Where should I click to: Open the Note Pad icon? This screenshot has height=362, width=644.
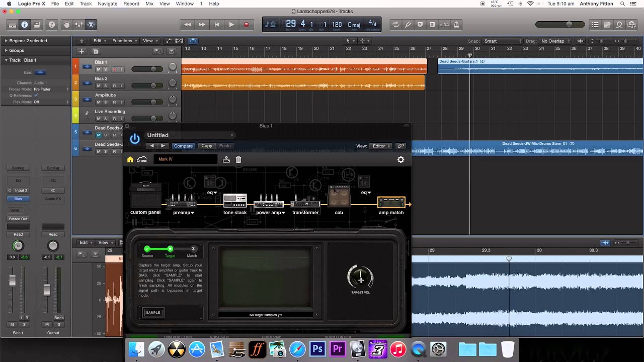pos(607,25)
